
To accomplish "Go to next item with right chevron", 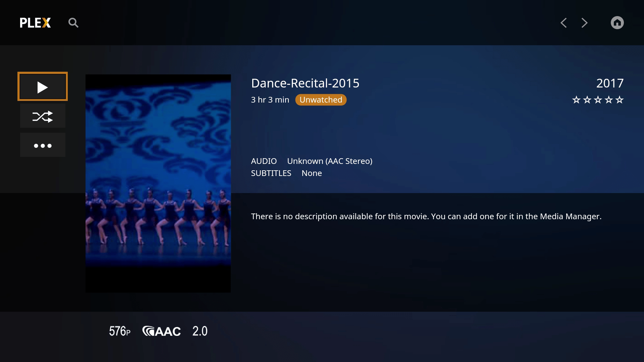I will [584, 23].
